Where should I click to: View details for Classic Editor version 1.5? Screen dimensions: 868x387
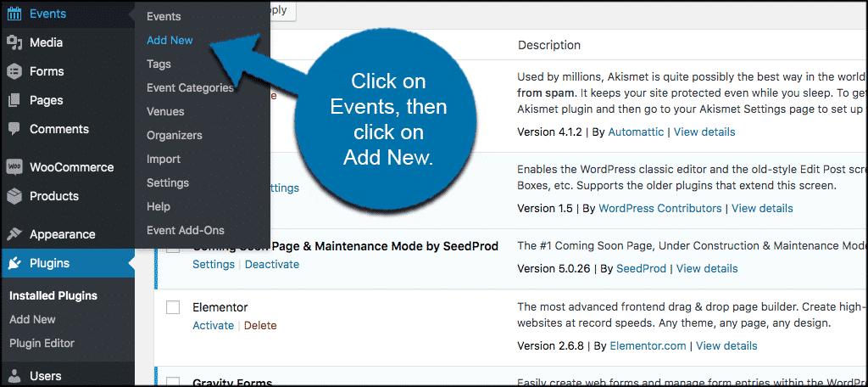pos(762,209)
